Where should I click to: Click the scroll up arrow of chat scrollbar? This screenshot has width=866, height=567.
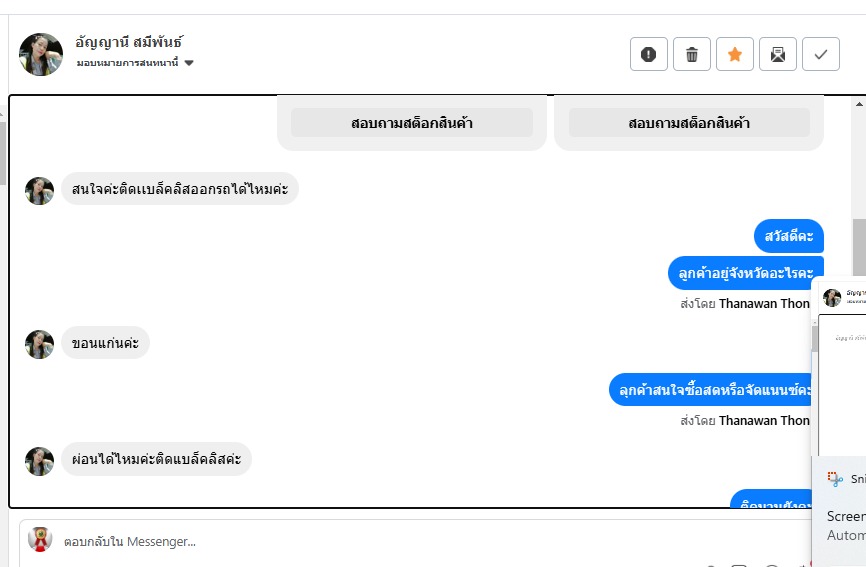pyautogui.click(x=859, y=103)
